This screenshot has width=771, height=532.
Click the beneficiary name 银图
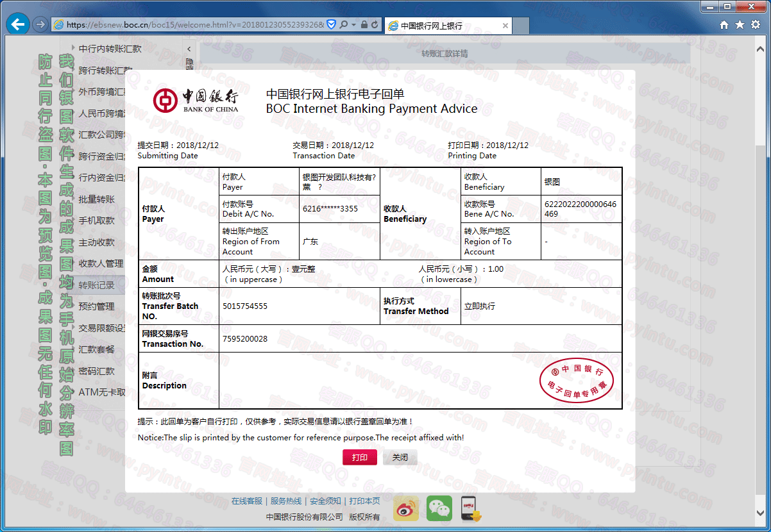coord(552,182)
